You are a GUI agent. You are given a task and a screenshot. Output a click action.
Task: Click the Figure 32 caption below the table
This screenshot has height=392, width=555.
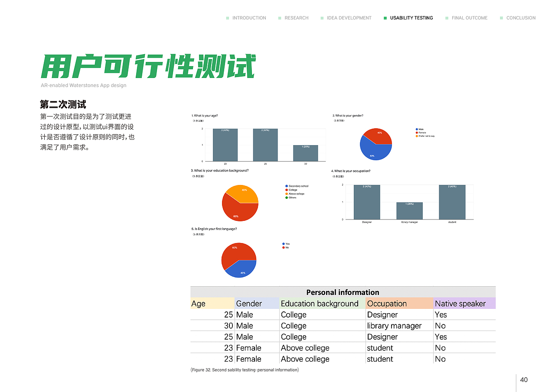click(245, 370)
